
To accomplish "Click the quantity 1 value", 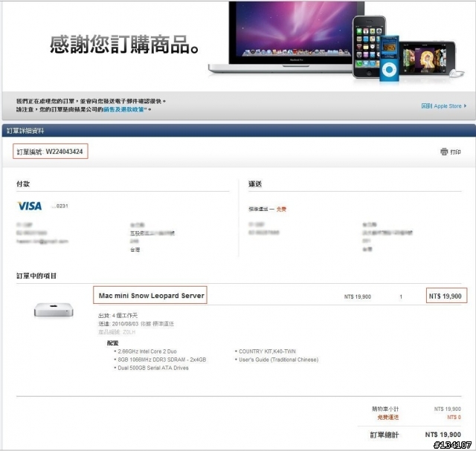I will point(401,296).
